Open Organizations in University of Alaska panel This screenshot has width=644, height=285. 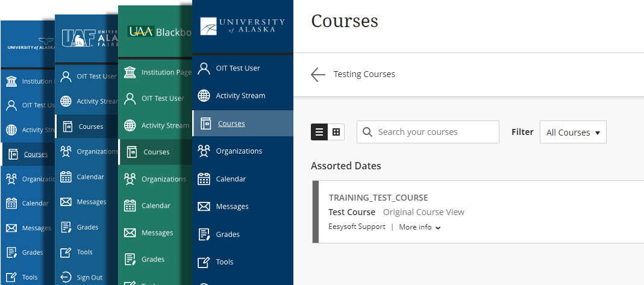[239, 151]
